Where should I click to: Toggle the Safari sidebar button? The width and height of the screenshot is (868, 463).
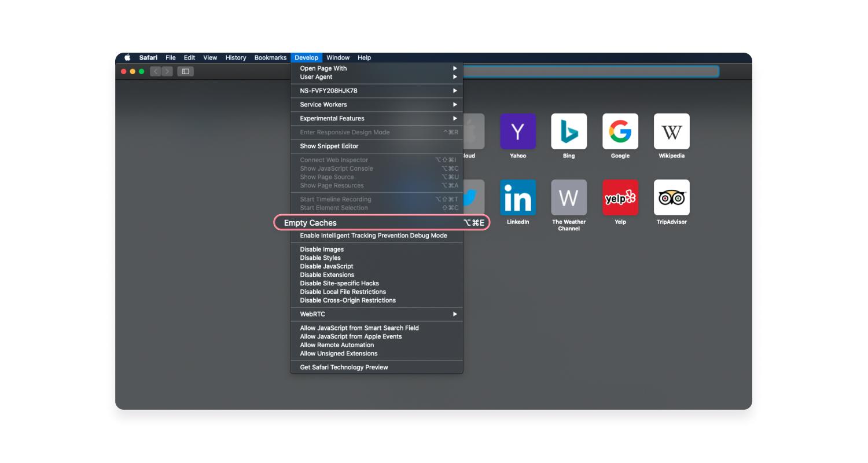tap(186, 72)
